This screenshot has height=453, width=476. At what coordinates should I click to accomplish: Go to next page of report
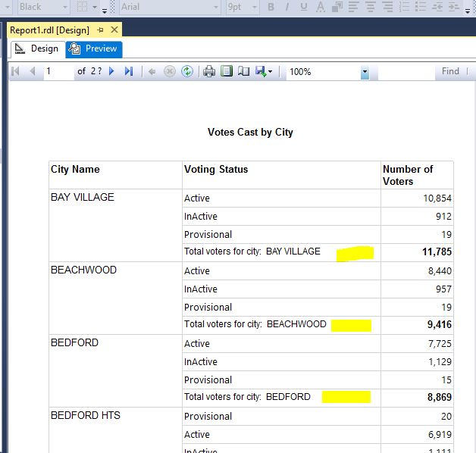111,71
